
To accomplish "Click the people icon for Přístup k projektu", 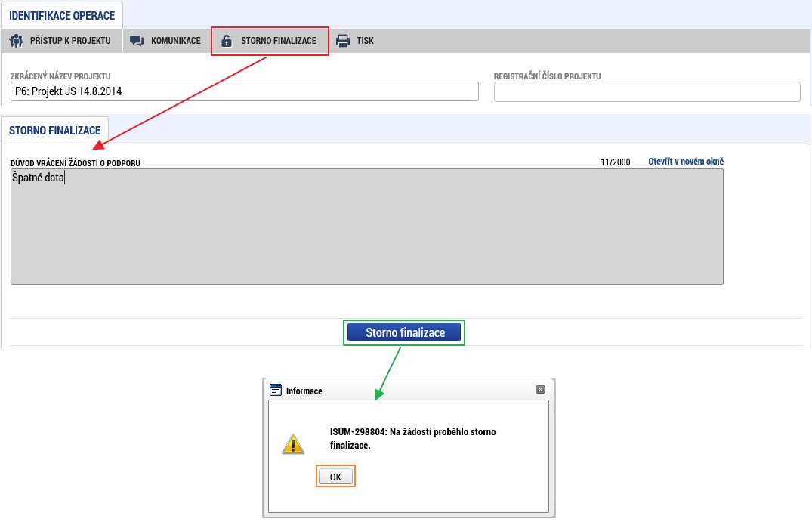I will [16, 40].
